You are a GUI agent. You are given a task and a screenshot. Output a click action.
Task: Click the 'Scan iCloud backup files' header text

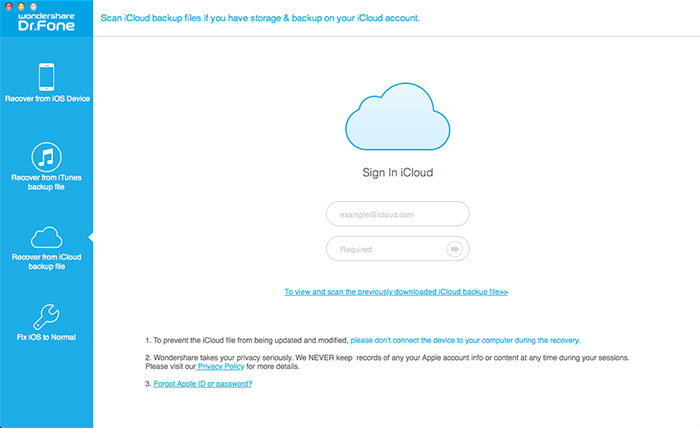[260, 18]
